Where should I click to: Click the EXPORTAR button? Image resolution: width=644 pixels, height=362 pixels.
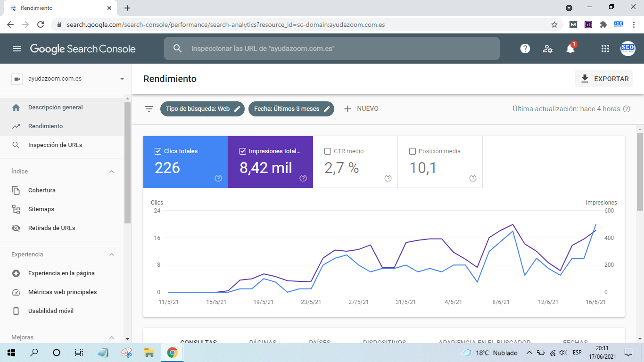[x=604, y=79]
